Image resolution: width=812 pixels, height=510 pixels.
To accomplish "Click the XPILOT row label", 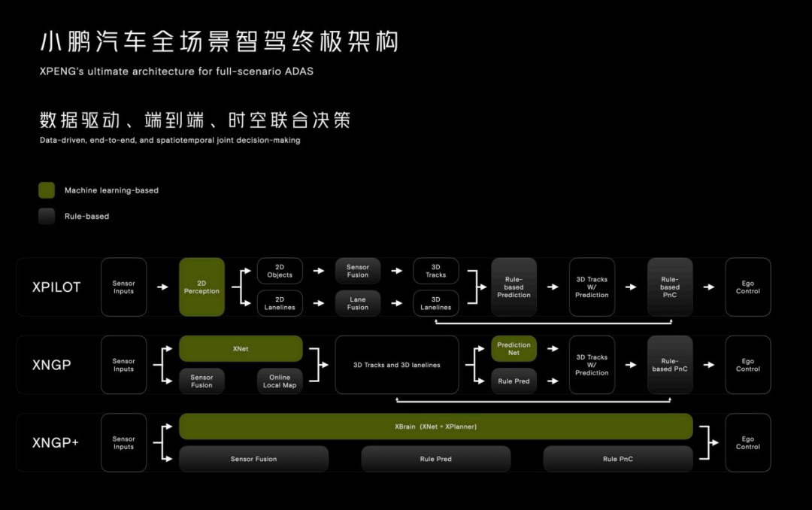I will [x=56, y=287].
